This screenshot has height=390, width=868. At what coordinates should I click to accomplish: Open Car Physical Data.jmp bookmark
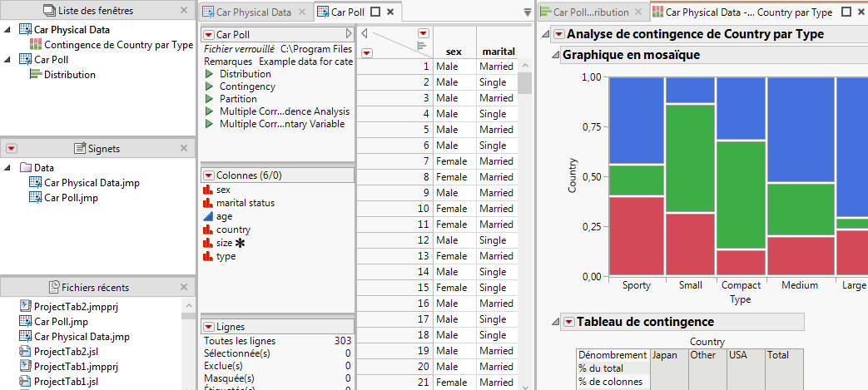tap(92, 183)
